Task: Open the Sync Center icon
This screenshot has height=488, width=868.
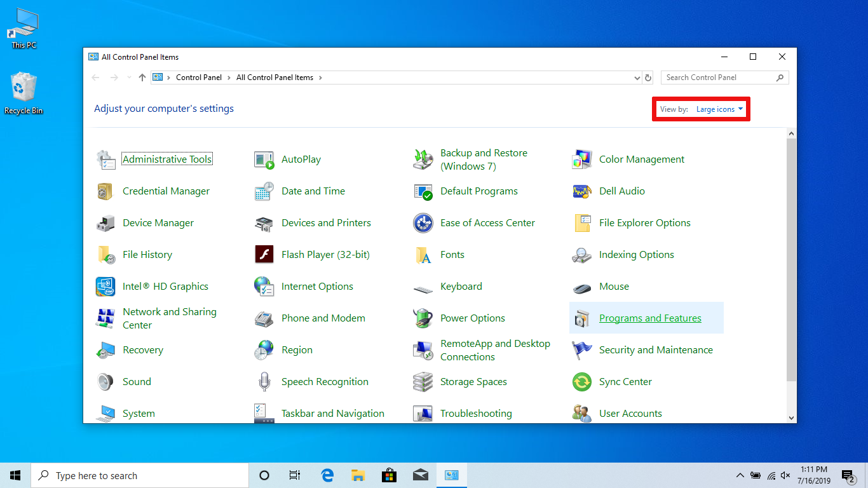Action: click(582, 382)
